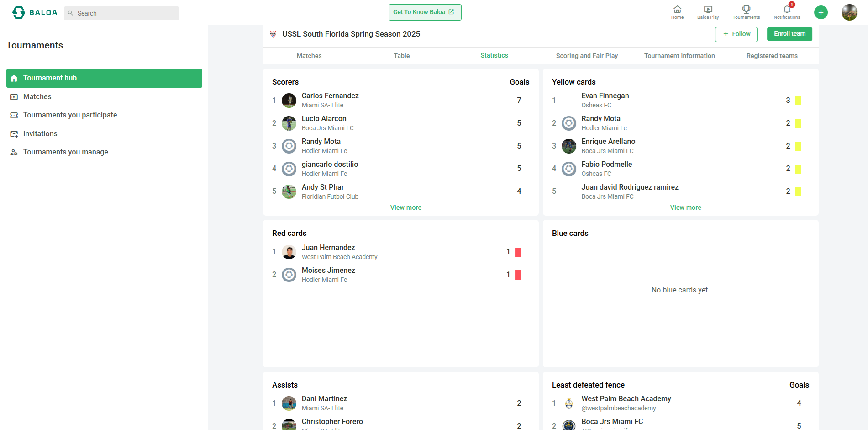The width and height of the screenshot is (868, 430).
Task: Click Moises Jimenez's red card marker
Action: [x=518, y=275]
